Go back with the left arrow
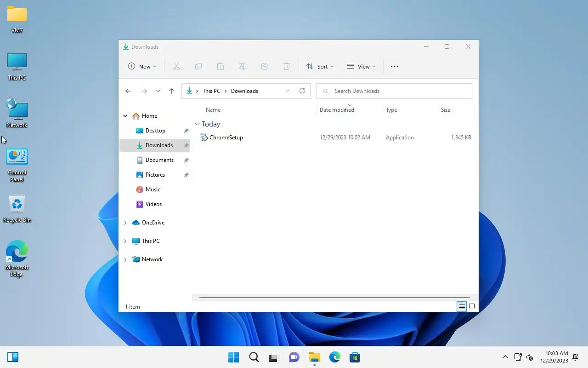The width and height of the screenshot is (588, 368). [x=128, y=91]
